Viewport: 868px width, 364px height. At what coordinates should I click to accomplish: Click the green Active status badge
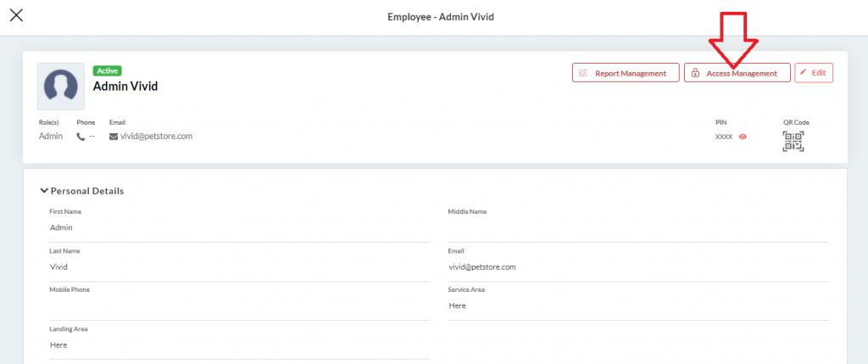[x=107, y=70]
